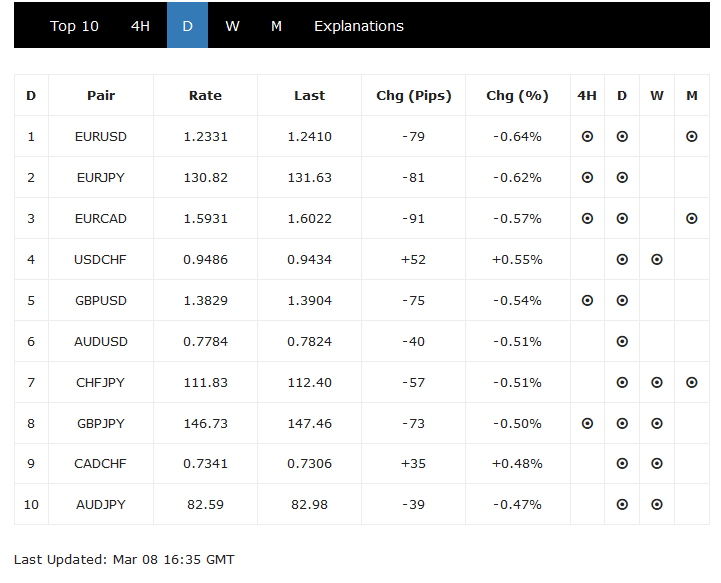The image size is (721, 583).
Task: Click the W signal icon for AUDJPY
Action: (x=657, y=505)
